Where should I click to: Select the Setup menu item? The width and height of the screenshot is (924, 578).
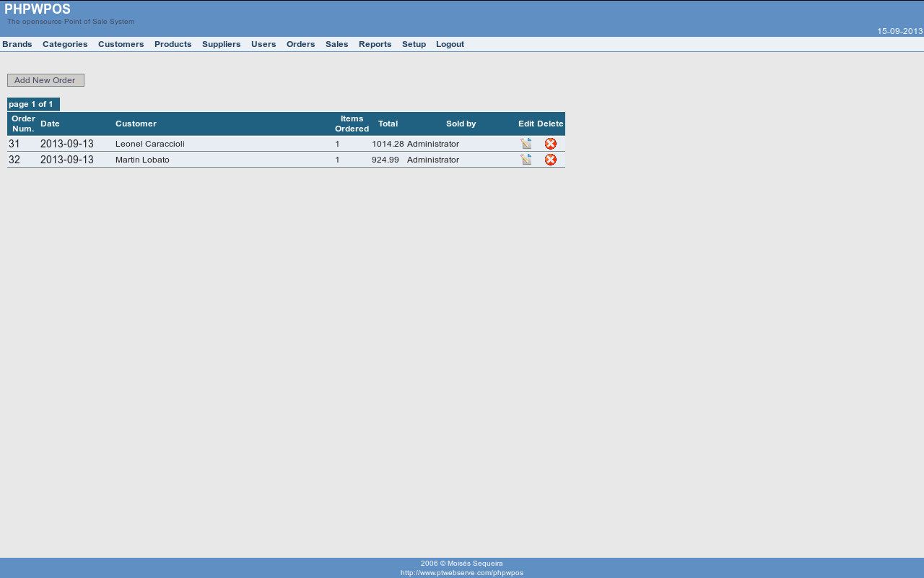point(414,43)
